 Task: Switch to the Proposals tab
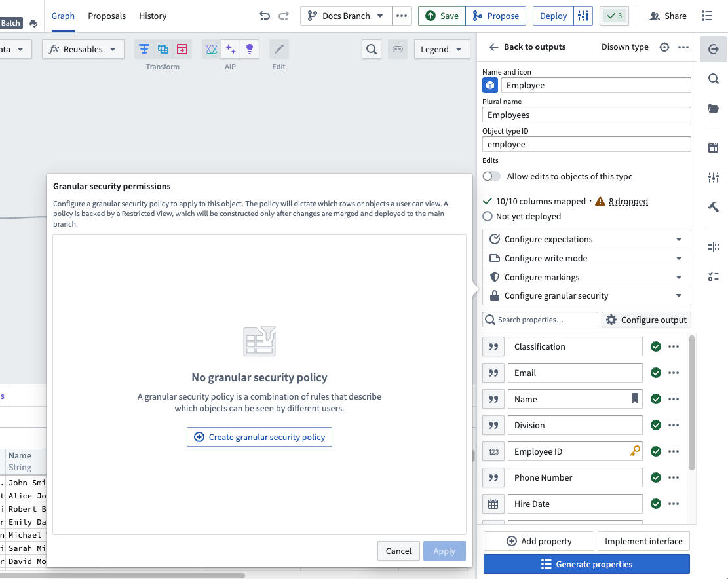107,16
